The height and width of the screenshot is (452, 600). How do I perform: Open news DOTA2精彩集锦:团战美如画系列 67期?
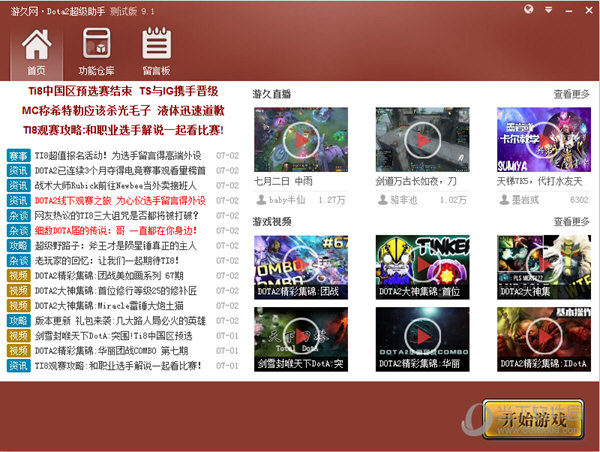tap(109, 276)
